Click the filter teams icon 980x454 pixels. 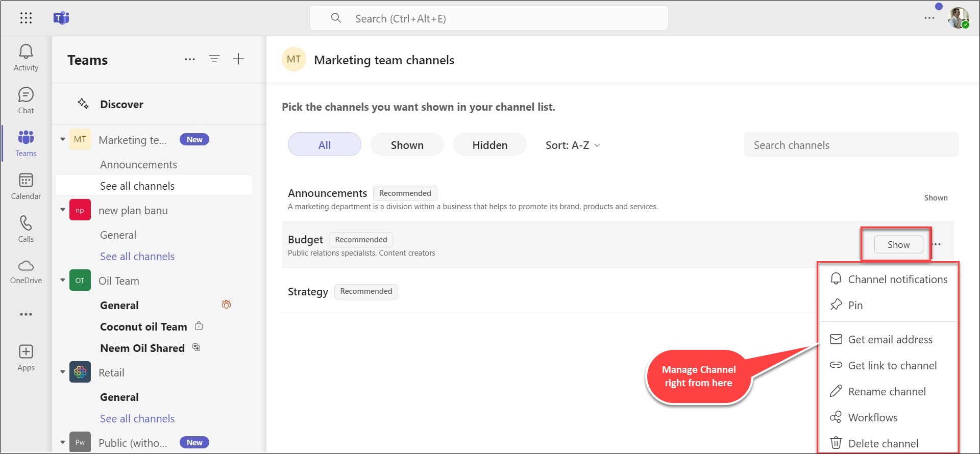(214, 59)
